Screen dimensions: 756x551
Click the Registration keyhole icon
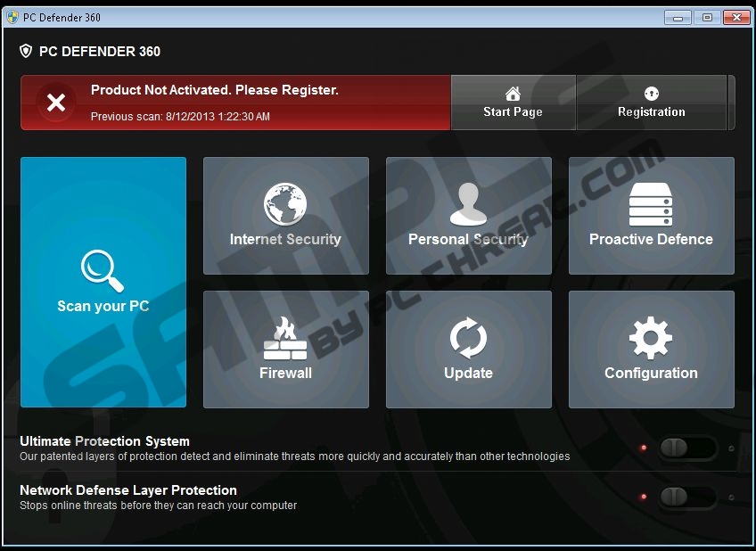click(x=652, y=93)
